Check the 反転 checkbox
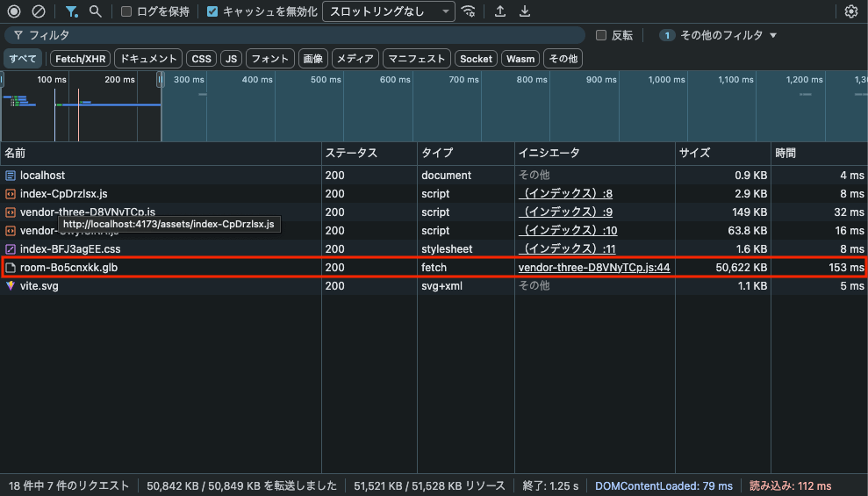Viewport: 868px width, 496px height. pos(601,35)
